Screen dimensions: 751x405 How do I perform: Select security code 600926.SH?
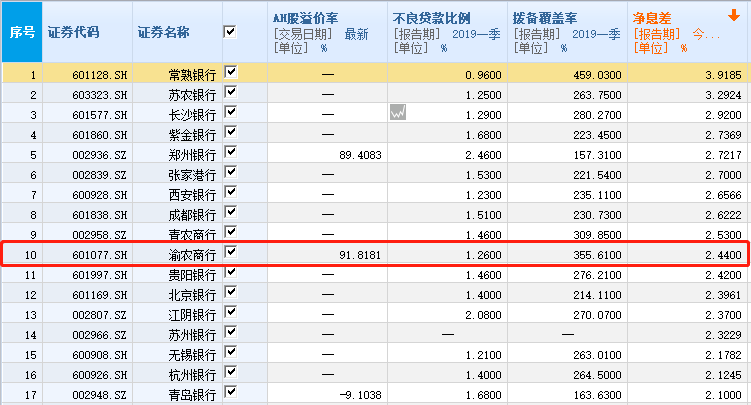point(100,375)
